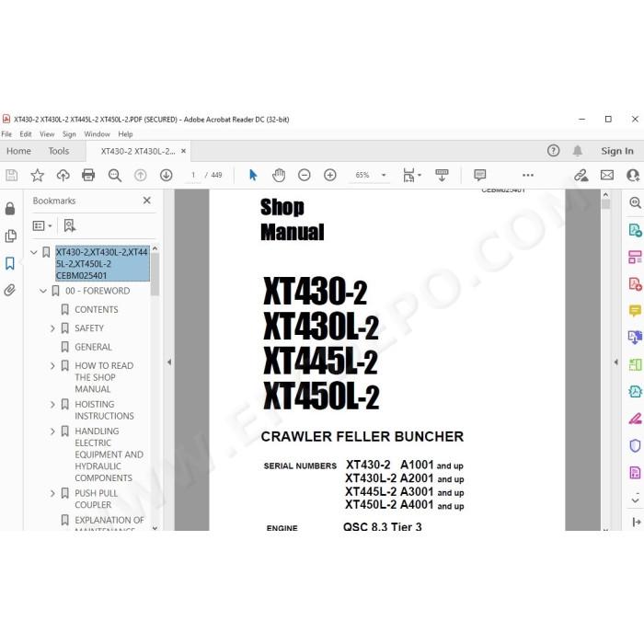Activate the hand pan tool
Viewport: 644px width, 644px height.
pyautogui.click(x=279, y=176)
